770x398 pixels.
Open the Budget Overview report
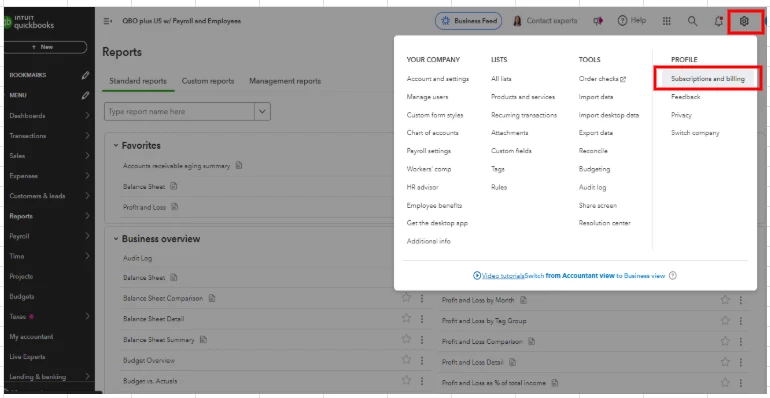point(149,360)
